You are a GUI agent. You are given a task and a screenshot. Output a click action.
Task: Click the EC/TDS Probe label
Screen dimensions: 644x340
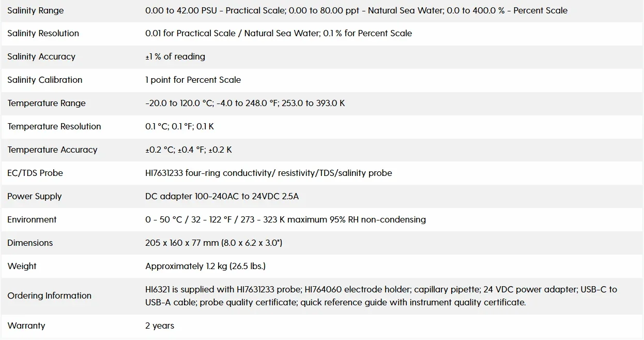[x=35, y=173]
